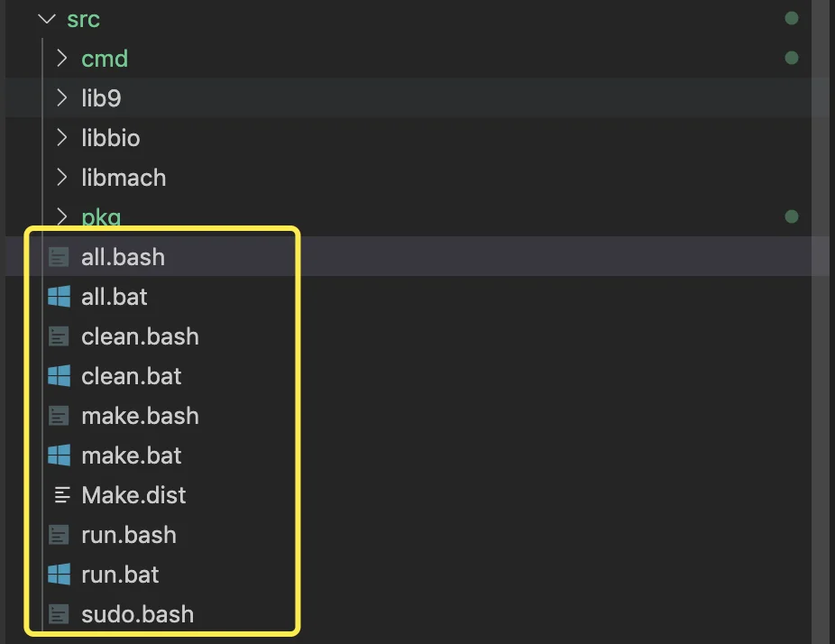Collapse the src folder chevron
Screen dimensions: 835x644
[47, 19]
